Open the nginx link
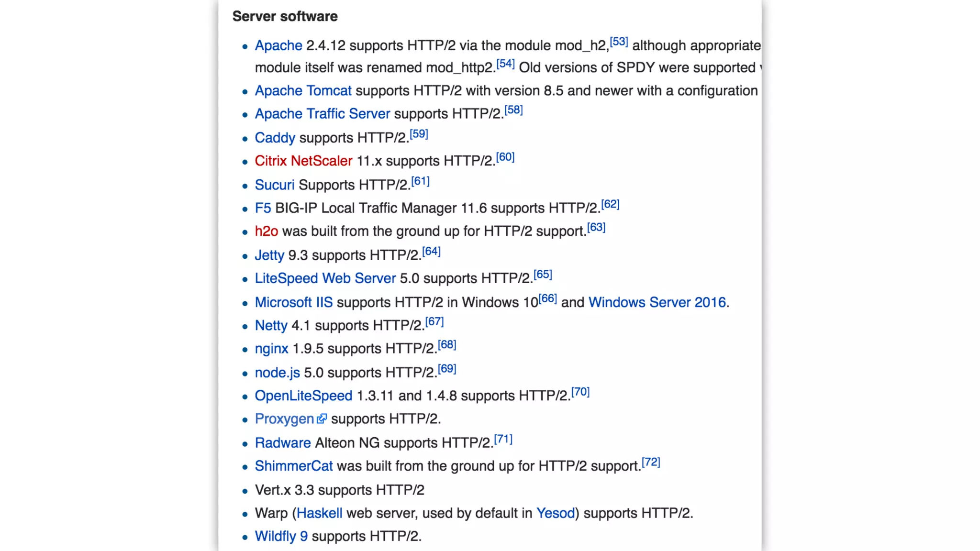The height and width of the screenshot is (551, 980). tap(271, 349)
